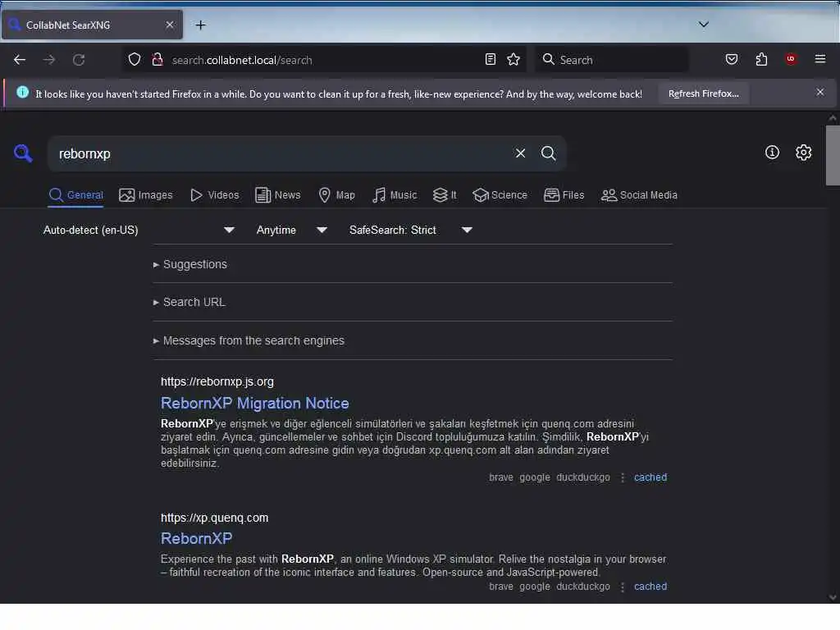The width and height of the screenshot is (840, 630).
Task: Switch to the Science category
Action: tap(500, 195)
